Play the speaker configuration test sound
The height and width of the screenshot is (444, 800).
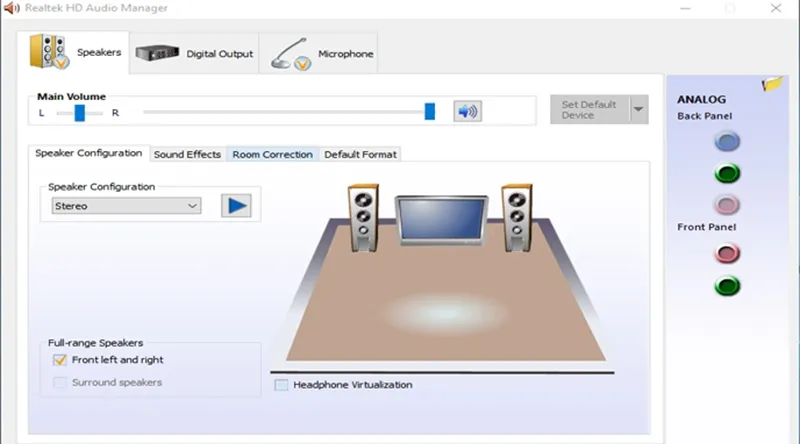click(x=236, y=206)
